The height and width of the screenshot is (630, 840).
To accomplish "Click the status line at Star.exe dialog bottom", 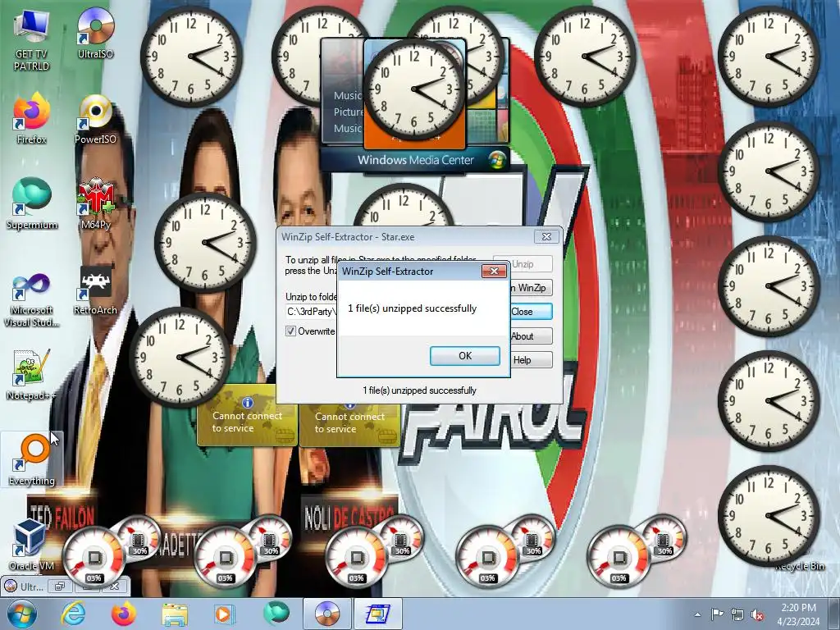I will 419,390.
